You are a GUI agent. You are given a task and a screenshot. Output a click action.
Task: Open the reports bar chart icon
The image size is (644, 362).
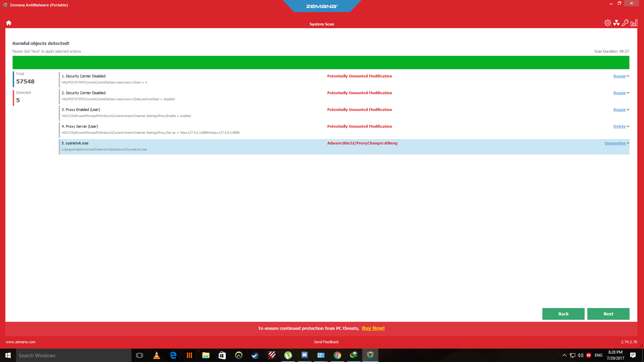(x=634, y=23)
